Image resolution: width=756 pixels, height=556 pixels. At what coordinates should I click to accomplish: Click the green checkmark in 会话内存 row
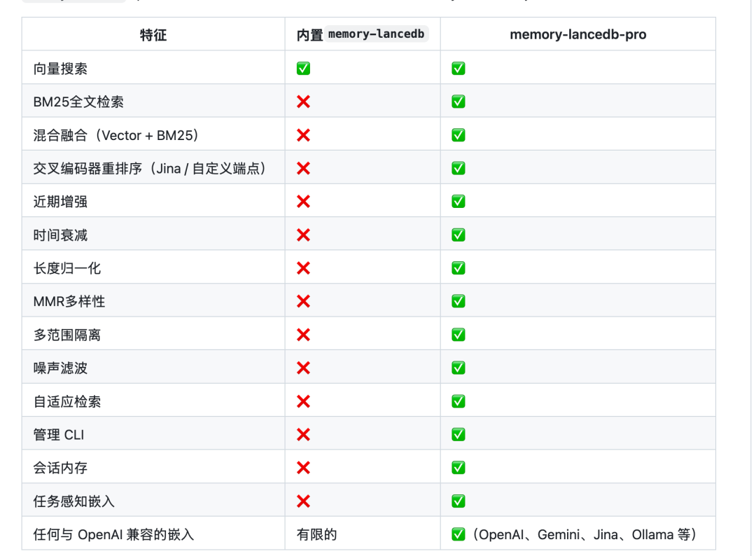tap(458, 468)
